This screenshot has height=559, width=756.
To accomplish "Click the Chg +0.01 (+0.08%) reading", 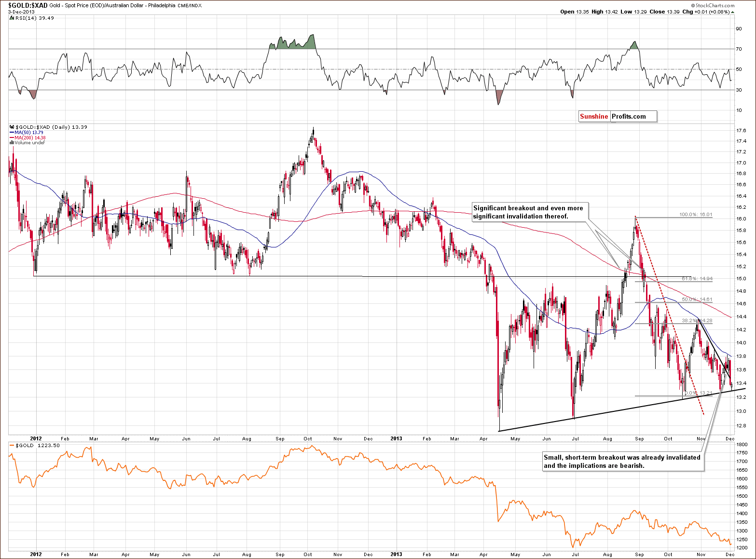I will (x=708, y=12).
